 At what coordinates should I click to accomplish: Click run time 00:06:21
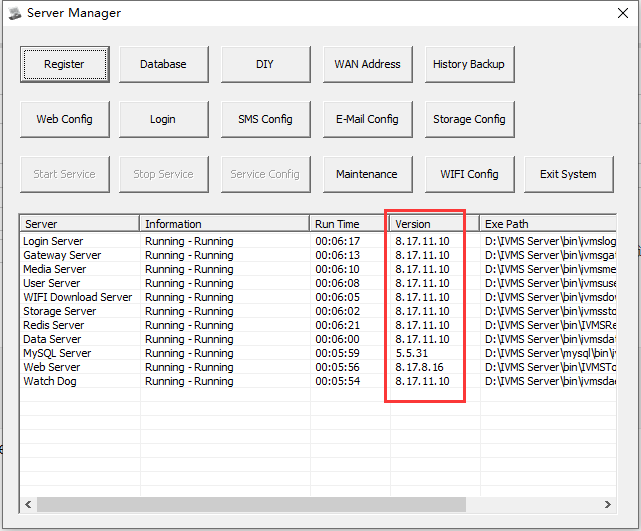(338, 325)
